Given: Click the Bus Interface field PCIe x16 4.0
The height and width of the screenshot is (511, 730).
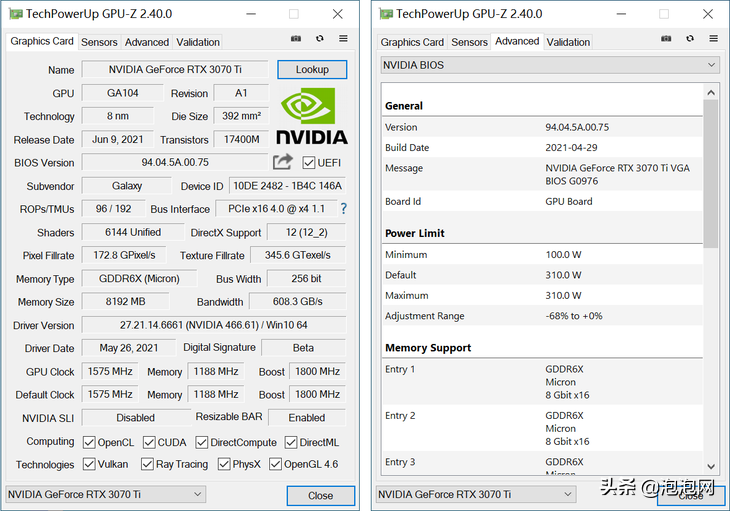Looking at the screenshot, I should click(277, 209).
